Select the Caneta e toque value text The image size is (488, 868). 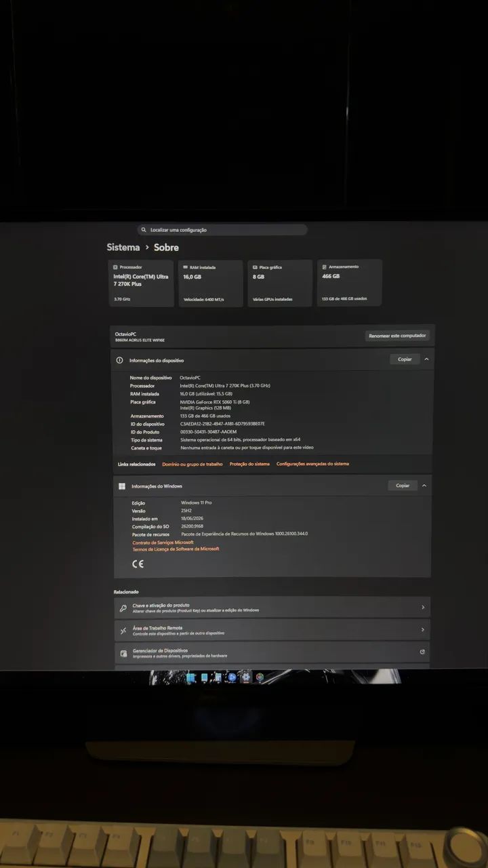[x=247, y=448]
